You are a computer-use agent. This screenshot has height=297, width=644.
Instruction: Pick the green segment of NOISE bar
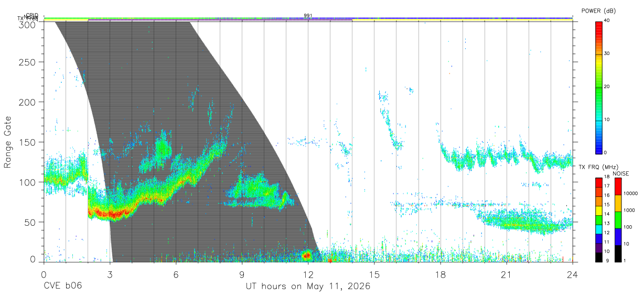coord(618,220)
